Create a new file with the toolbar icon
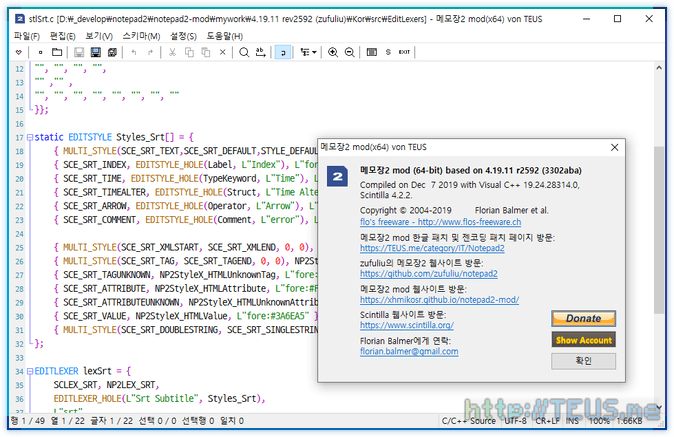The image size is (674, 437). pyautogui.click(x=40, y=52)
